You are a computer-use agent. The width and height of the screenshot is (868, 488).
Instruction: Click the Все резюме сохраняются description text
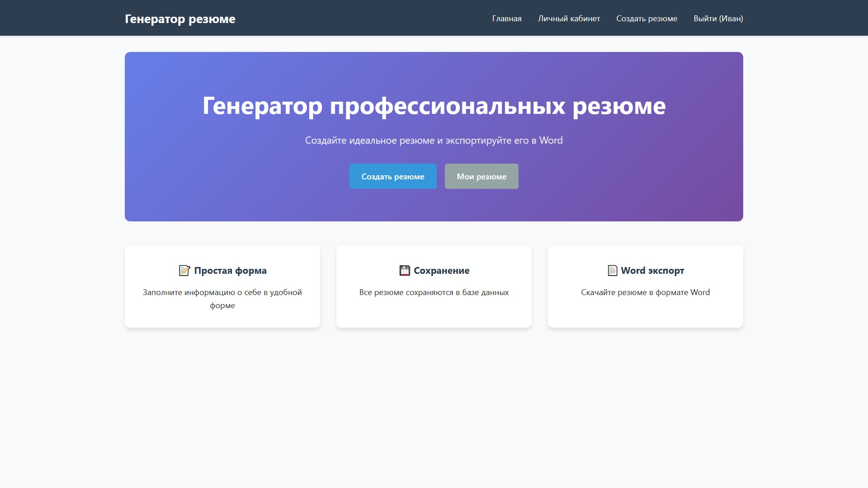coord(434,292)
